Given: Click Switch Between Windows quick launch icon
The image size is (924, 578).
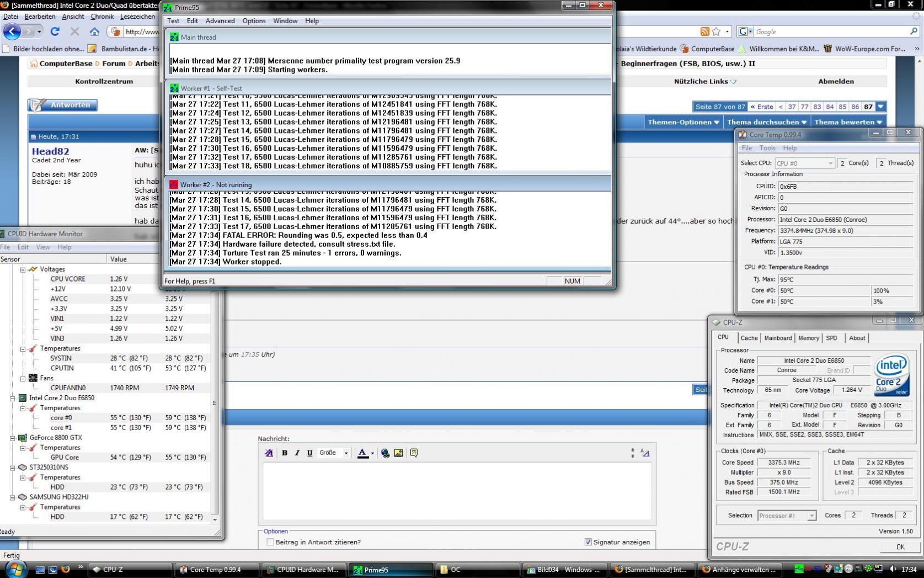Looking at the screenshot, I should 52,569.
